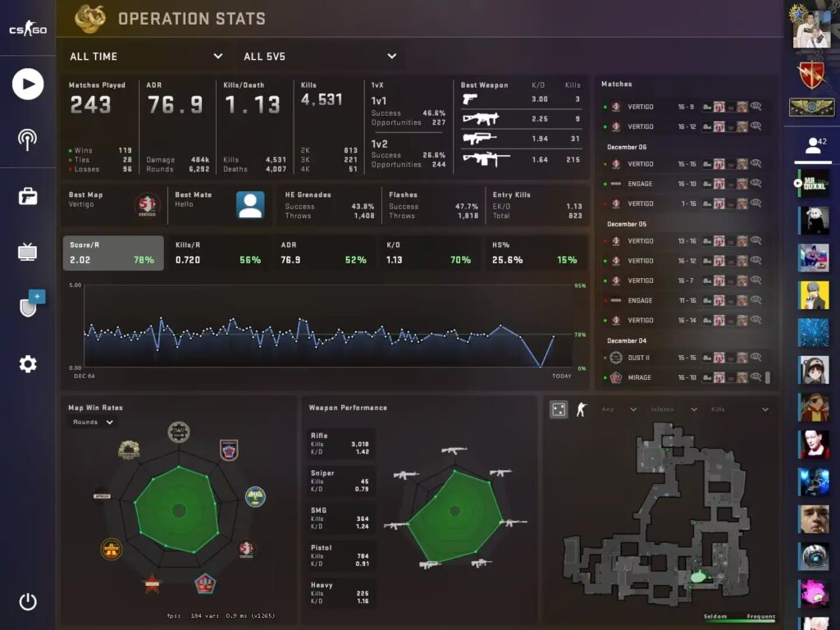840x630 pixels.
Task: Click the friends list icon showing 42
Action: tap(813, 145)
